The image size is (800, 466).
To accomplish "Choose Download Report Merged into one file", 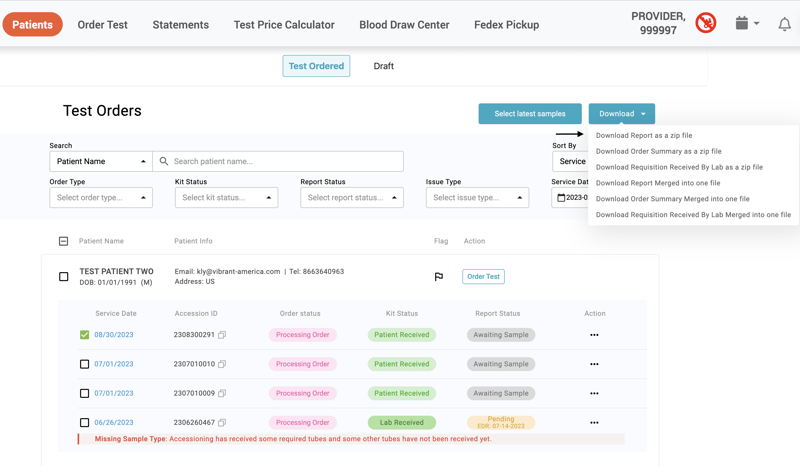I will click(x=658, y=183).
